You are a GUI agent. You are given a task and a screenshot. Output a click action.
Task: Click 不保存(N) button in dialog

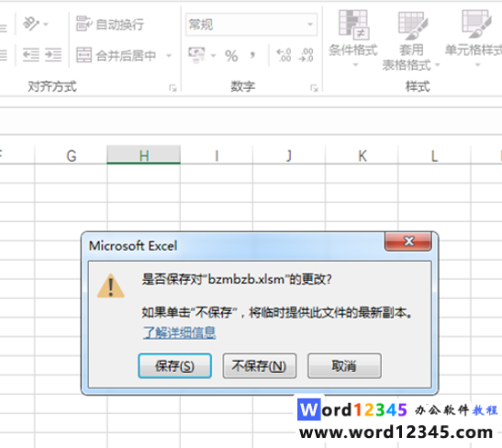[260, 365]
